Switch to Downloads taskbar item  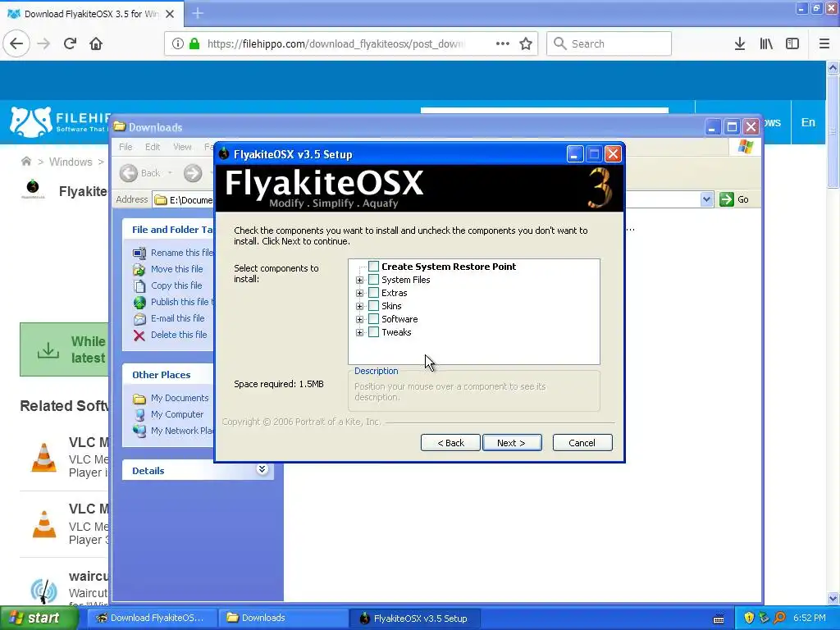point(283,618)
